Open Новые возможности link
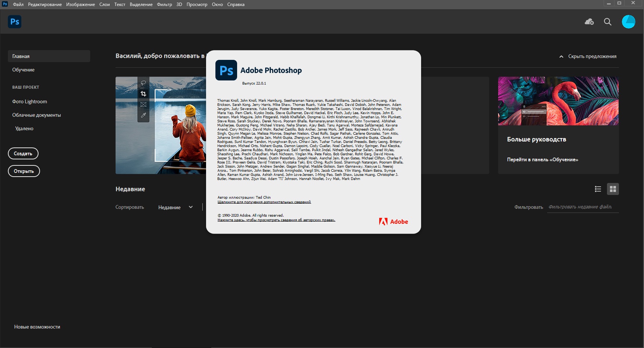 [x=37, y=327]
